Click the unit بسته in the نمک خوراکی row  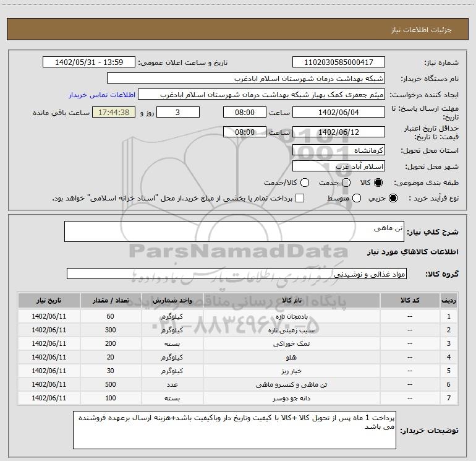tap(172, 343)
